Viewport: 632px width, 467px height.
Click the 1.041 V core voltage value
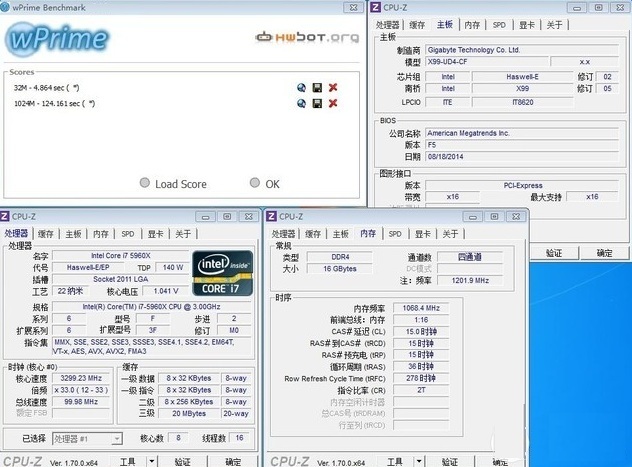pos(166,291)
